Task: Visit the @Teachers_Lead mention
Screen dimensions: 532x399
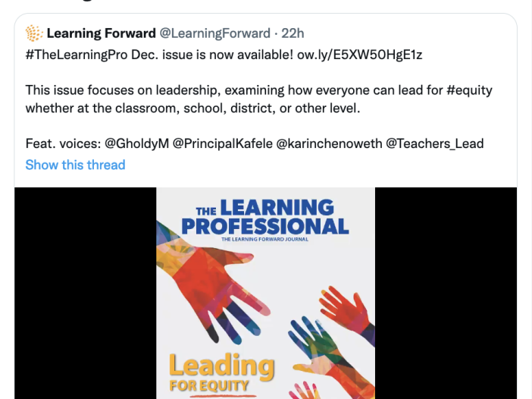Action: [x=435, y=143]
